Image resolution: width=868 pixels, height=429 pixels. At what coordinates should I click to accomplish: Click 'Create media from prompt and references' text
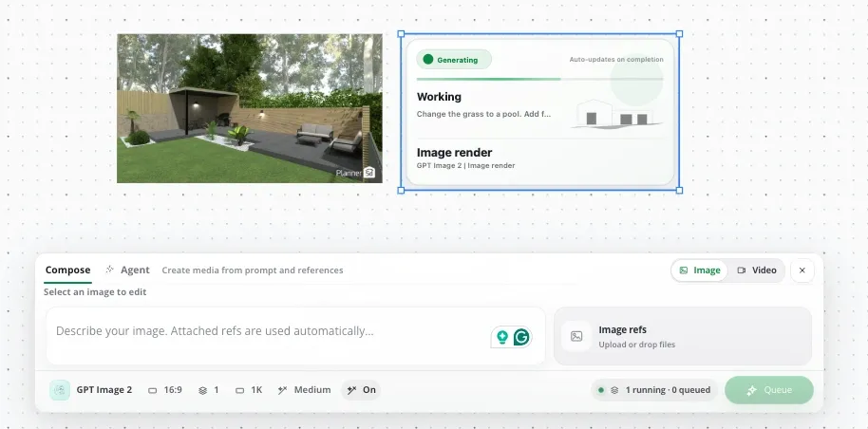click(x=253, y=270)
